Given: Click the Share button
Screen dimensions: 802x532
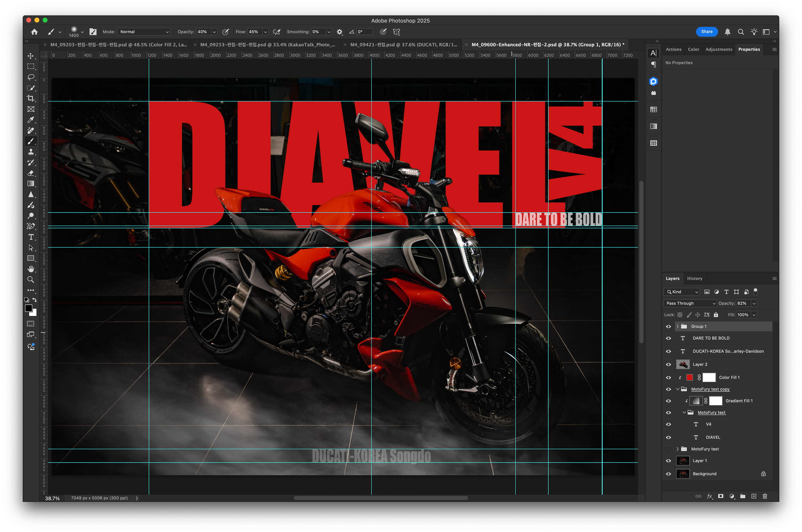Looking at the screenshot, I should [x=707, y=32].
